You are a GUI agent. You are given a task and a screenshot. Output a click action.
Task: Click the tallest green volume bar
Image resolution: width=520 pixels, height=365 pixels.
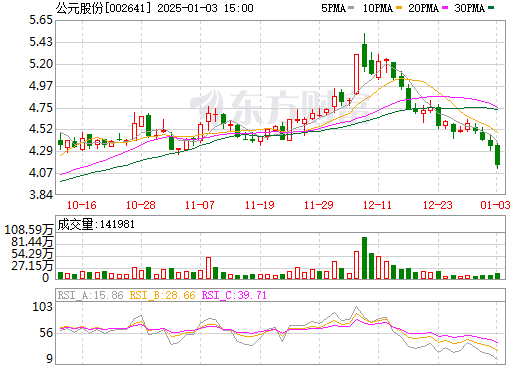[364, 258]
